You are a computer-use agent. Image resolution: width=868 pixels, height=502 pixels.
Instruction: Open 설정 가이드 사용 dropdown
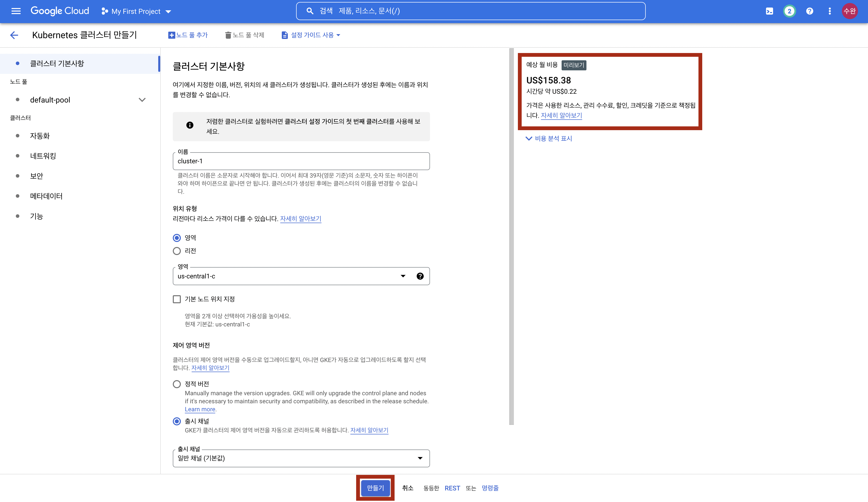[311, 35]
